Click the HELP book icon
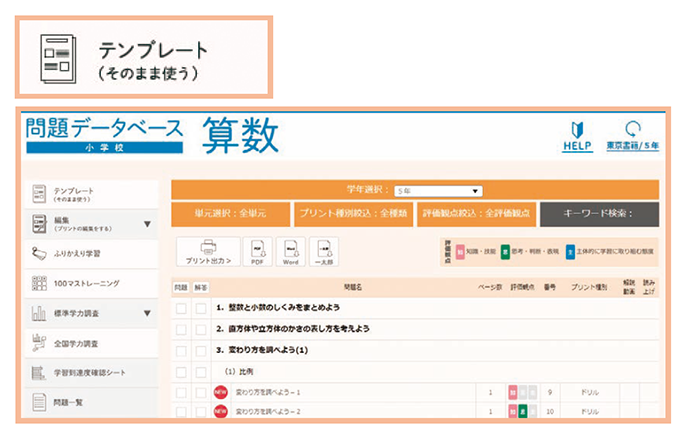This screenshot has height=439, width=690. pyautogui.click(x=575, y=131)
